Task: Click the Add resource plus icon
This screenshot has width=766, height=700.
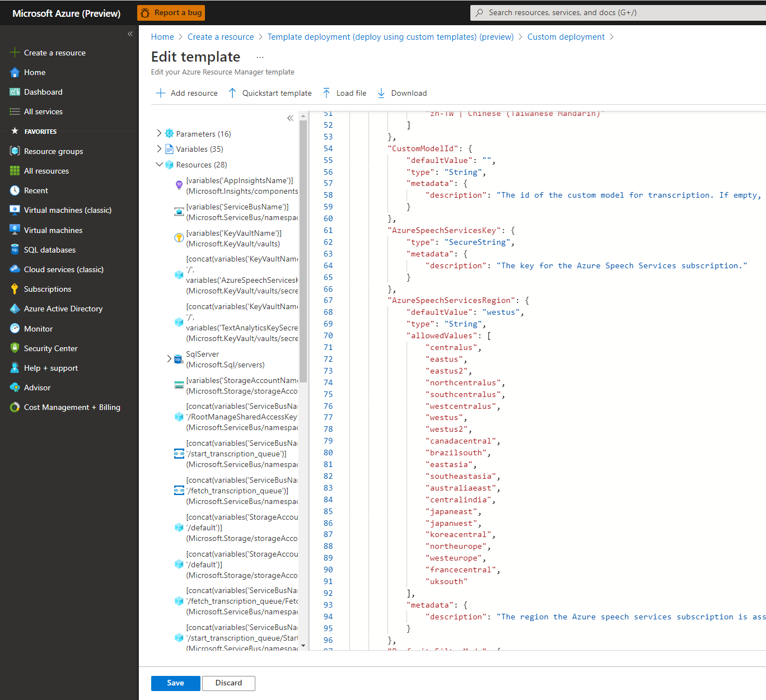Action: click(161, 93)
